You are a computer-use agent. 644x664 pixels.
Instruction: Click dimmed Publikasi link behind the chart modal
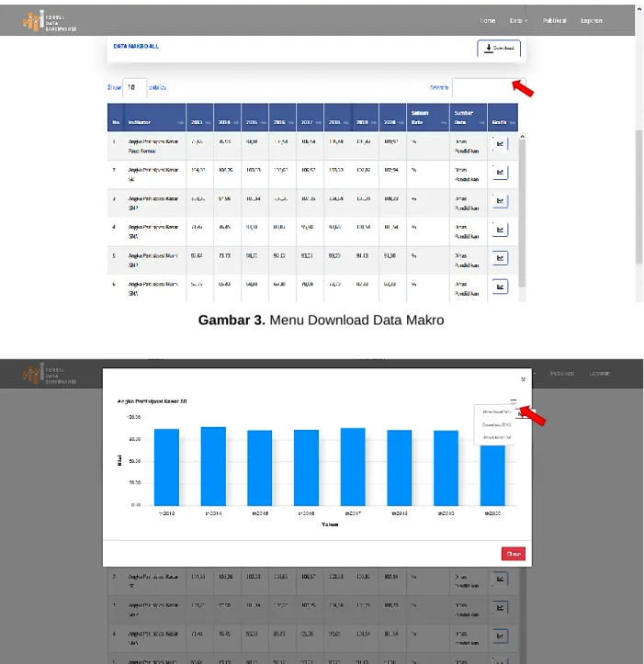coord(562,374)
